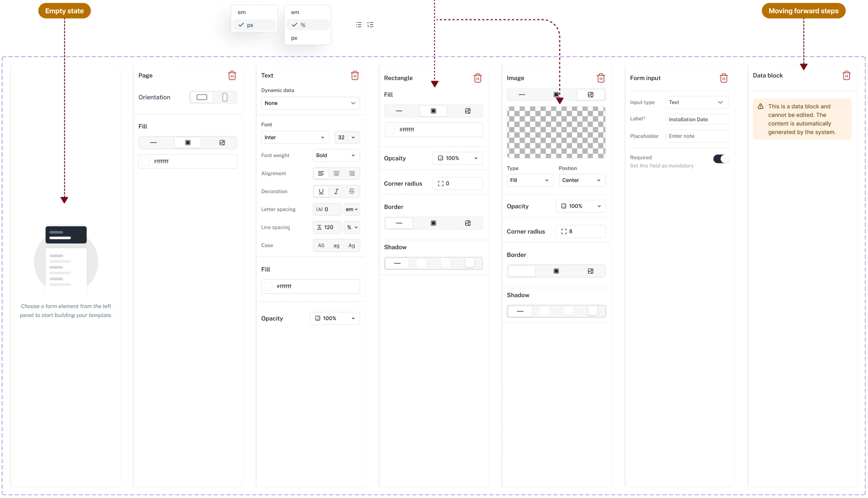Open the Dynamic data None dropdown

click(310, 103)
